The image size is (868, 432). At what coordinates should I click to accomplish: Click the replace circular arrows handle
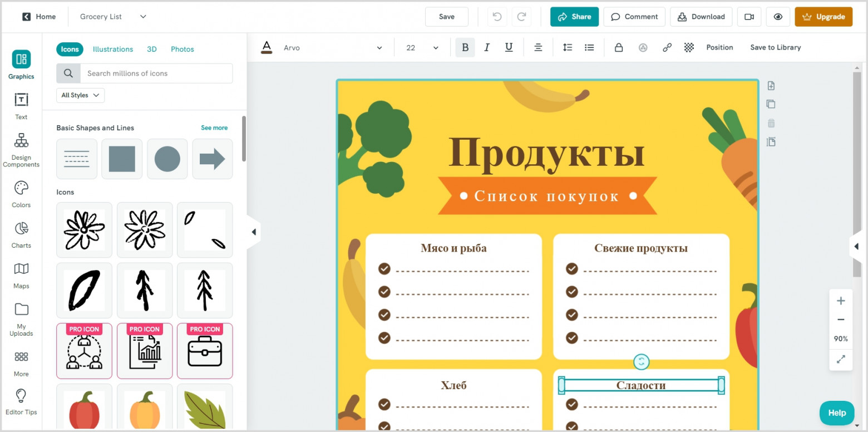coord(642,362)
